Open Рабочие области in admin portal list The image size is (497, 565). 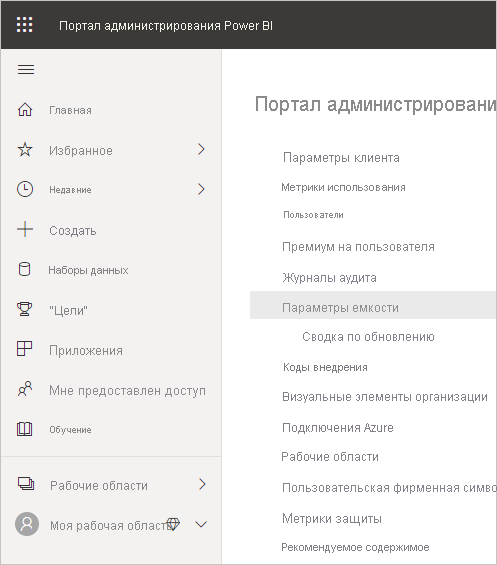[330, 457]
